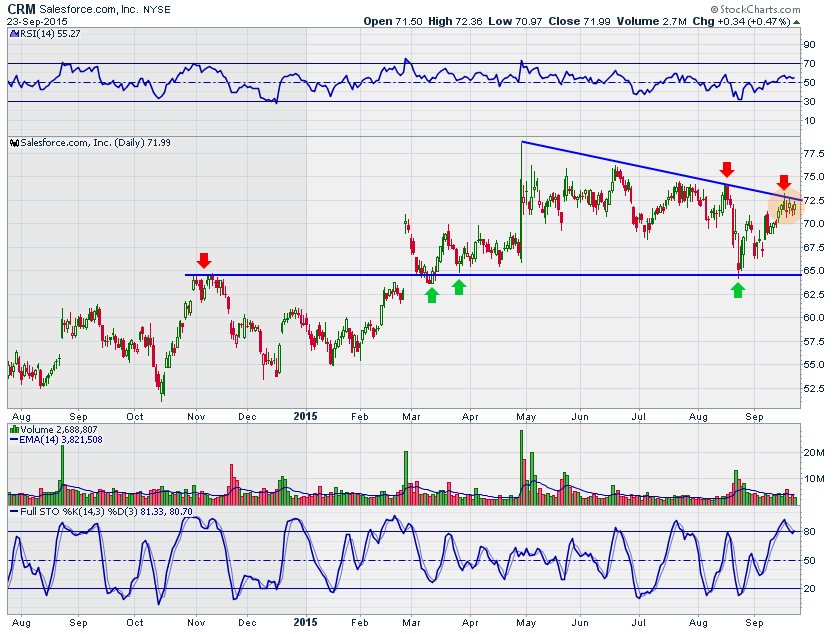Click the green up-triangle beside the Chg value
The width and height of the screenshot is (837, 634).
coord(796,22)
